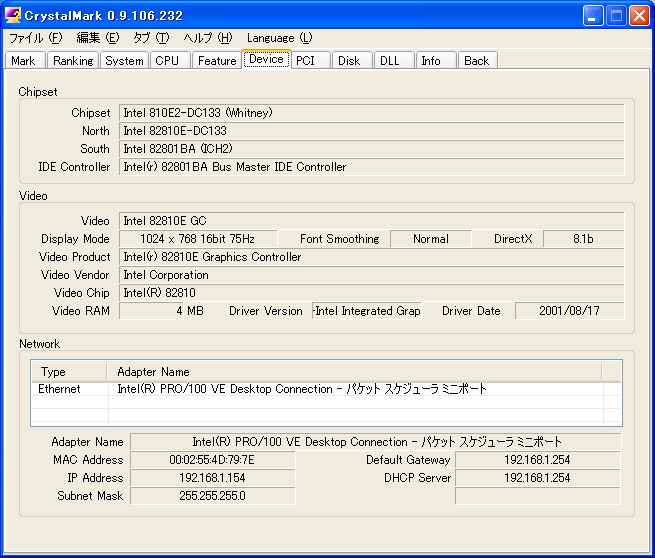
Task: Click the IDE Controller value field
Action: 371,167
